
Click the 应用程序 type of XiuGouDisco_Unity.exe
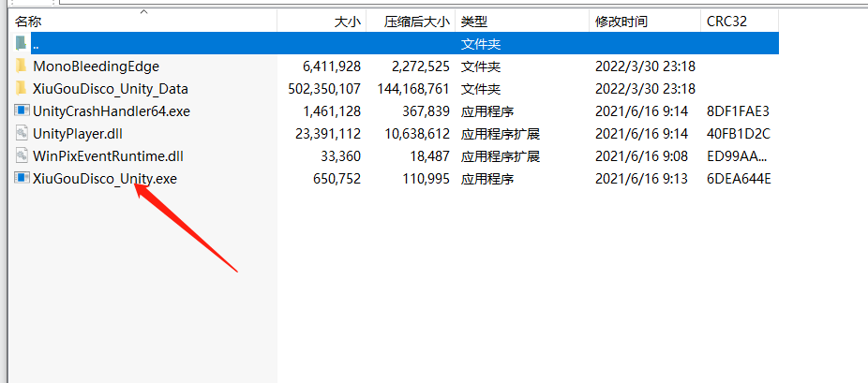[487, 179]
